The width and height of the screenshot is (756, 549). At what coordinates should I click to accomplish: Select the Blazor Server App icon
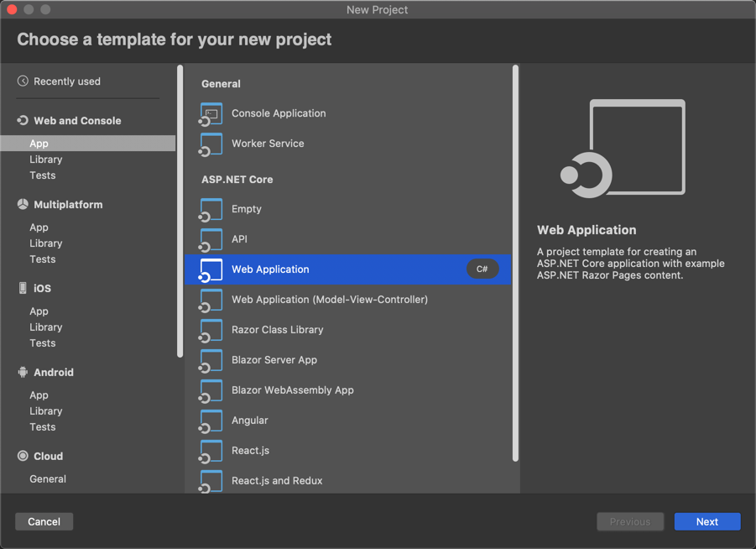click(210, 360)
